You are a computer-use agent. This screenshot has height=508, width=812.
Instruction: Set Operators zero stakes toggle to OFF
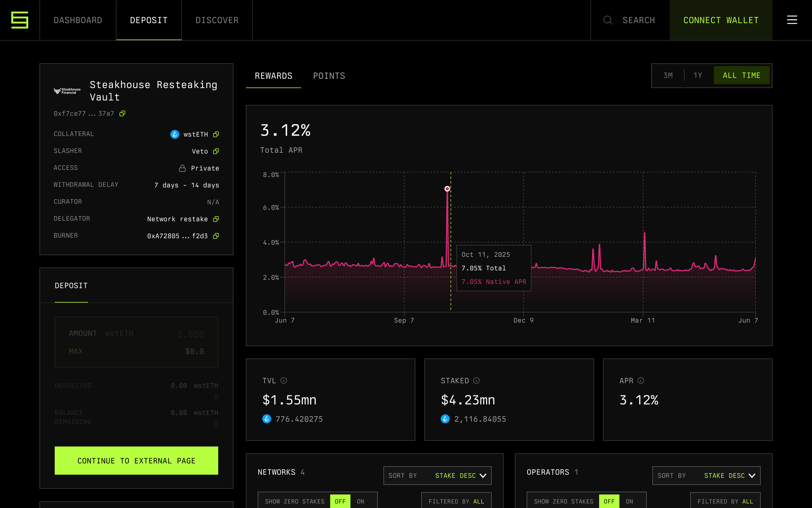609,501
